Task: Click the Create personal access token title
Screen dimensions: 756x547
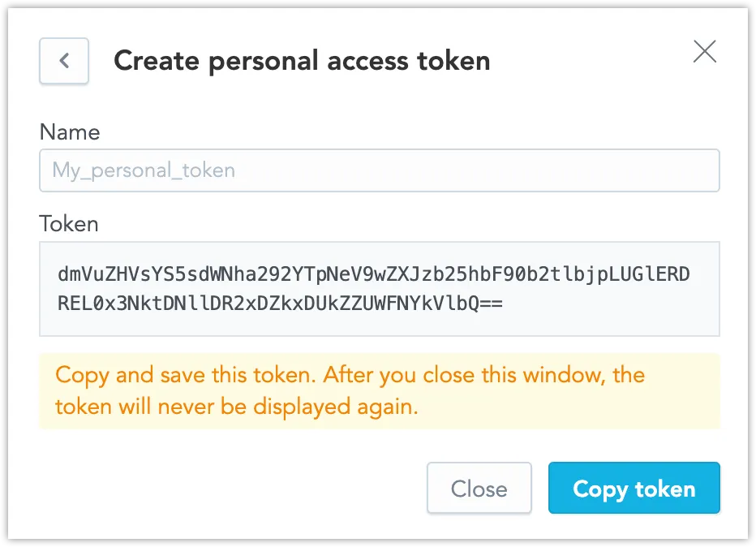Action: click(x=302, y=60)
